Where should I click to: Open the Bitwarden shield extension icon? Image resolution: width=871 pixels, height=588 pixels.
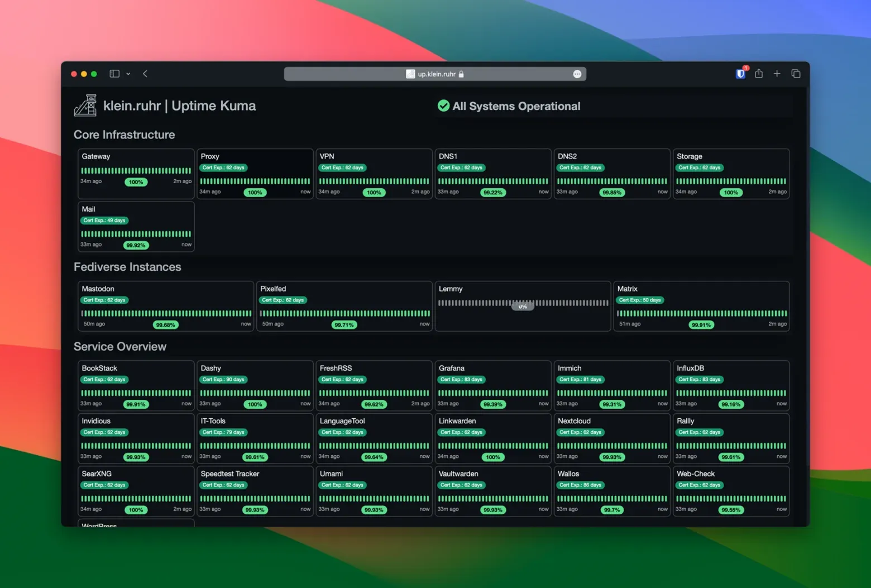pos(740,73)
